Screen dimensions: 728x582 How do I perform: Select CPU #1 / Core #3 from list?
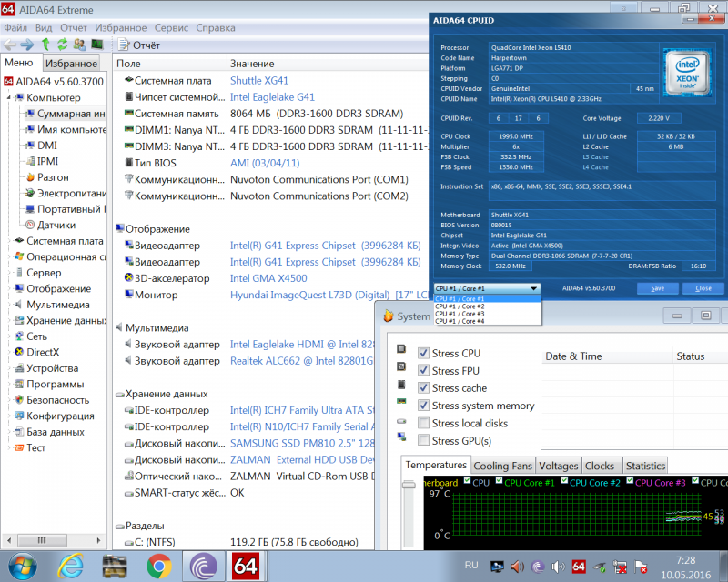pyautogui.click(x=460, y=314)
